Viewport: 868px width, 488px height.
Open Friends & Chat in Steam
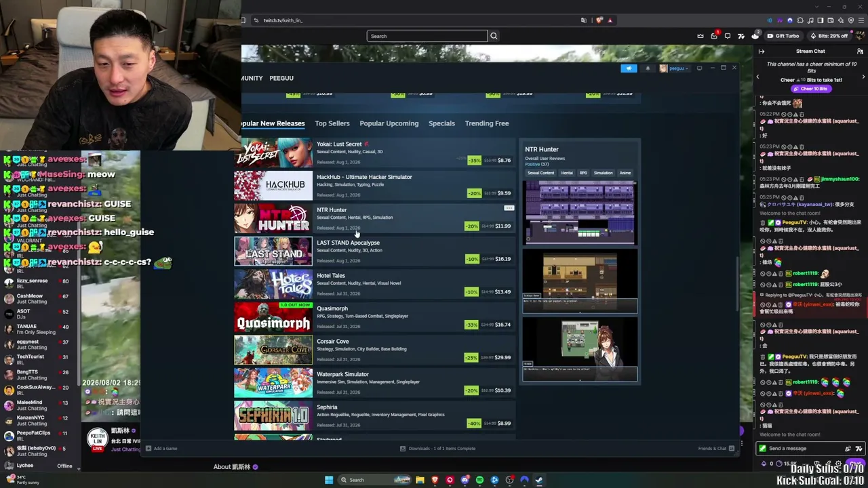(716, 448)
